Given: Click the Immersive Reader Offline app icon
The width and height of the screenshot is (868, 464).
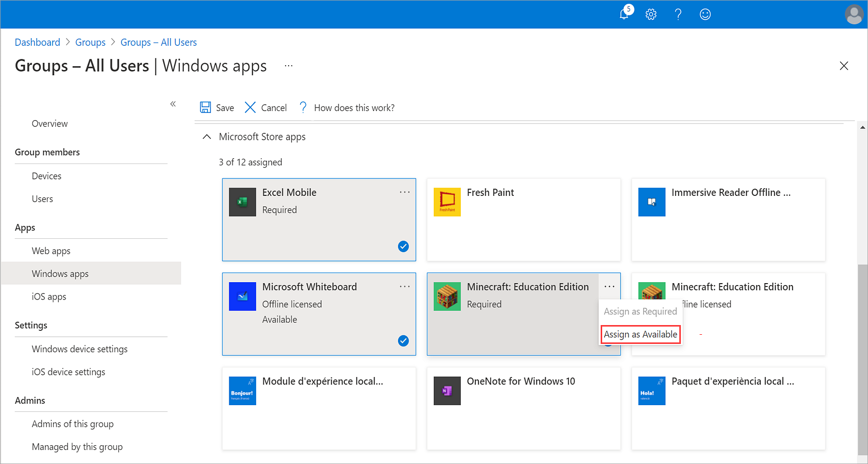Looking at the screenshot, I should pos(651,202).
